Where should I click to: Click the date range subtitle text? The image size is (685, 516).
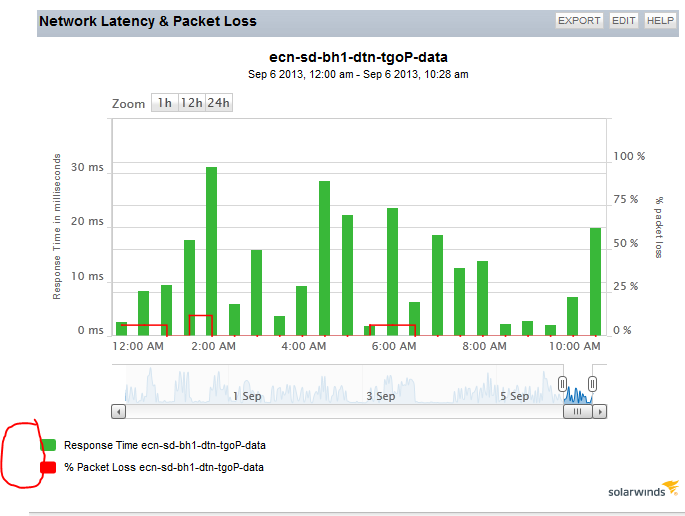(x=358, y=74)
